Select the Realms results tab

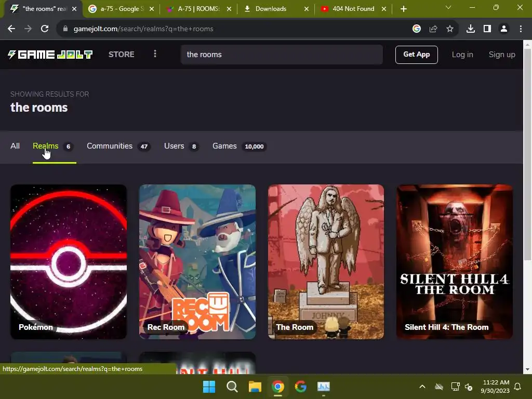[x=53, y=146]
